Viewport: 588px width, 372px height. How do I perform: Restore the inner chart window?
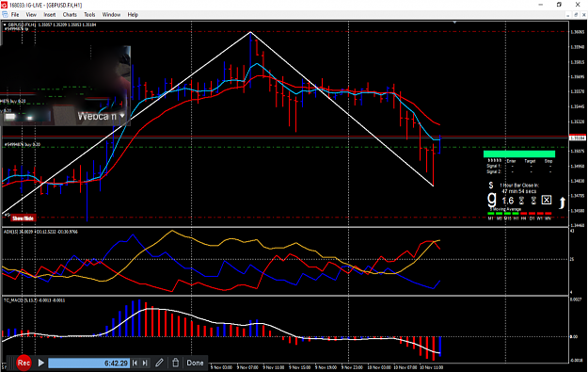576,15
